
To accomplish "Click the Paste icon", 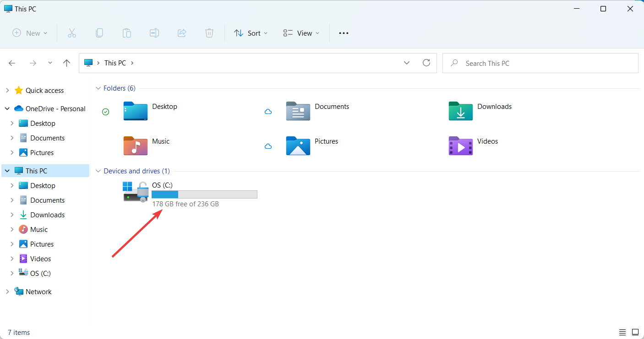I will (127, 32).
